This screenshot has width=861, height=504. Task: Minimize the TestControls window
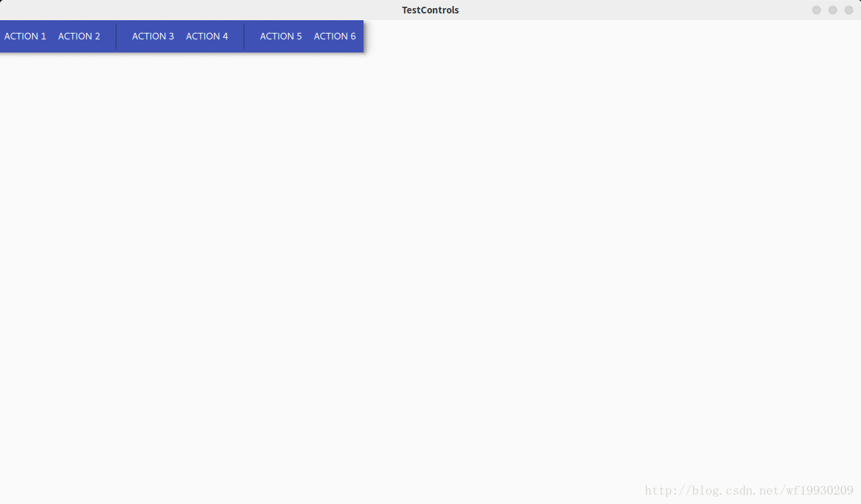coord(817,10)
